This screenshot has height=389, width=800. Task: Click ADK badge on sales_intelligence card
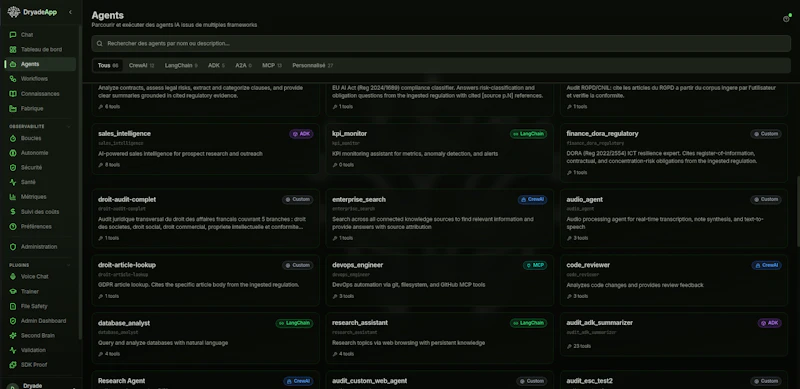click(x=301, y=134)
